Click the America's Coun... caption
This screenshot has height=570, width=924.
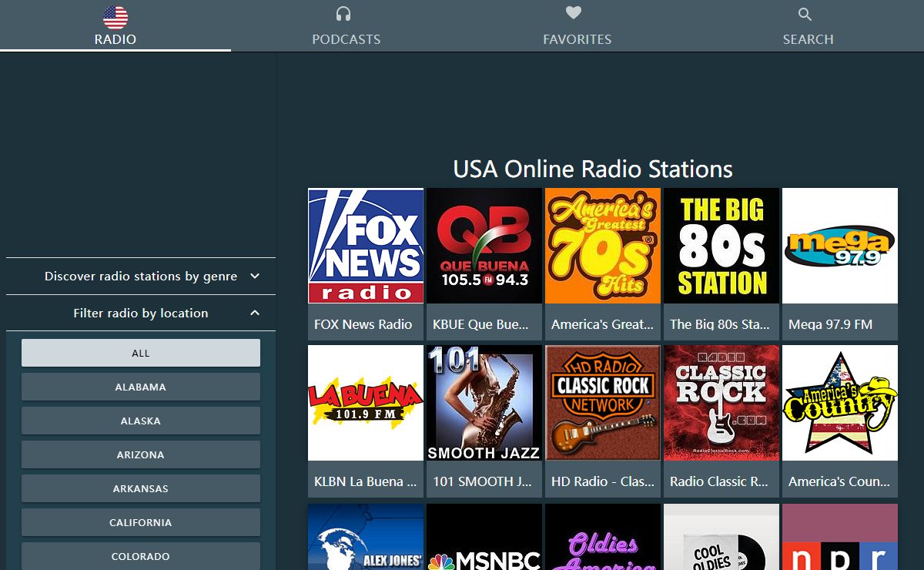(840, 481)
